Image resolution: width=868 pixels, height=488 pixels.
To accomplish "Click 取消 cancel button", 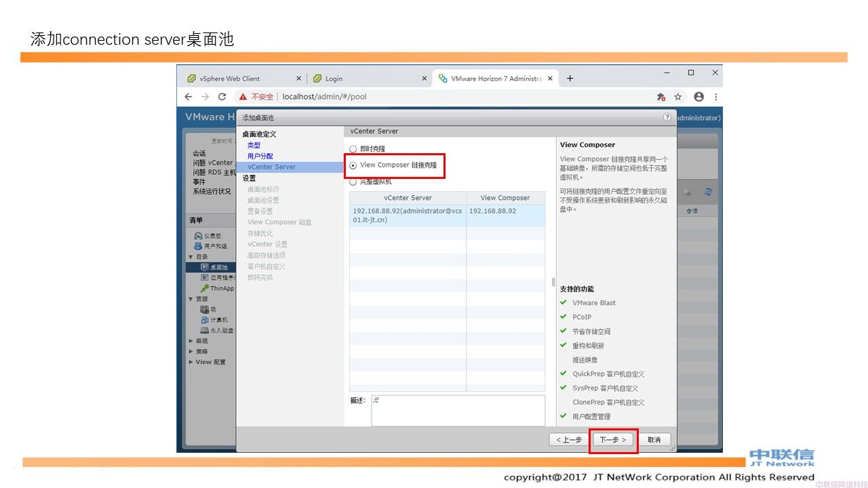I will point(654,440).
